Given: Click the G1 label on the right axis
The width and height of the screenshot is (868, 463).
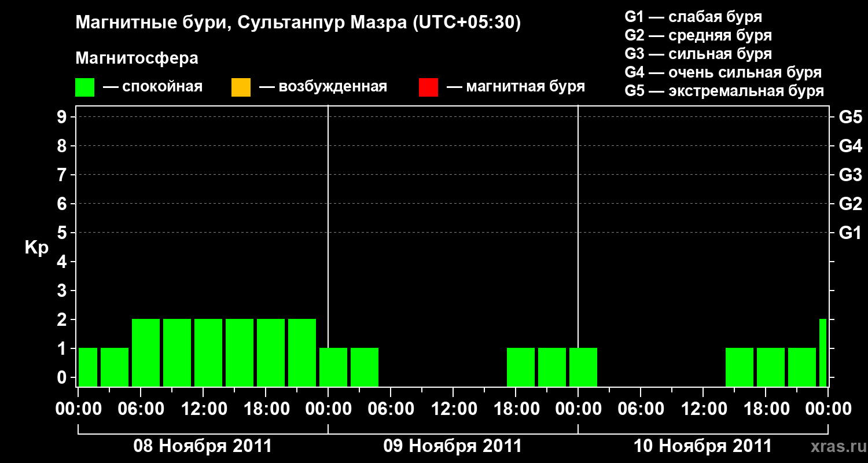Looking at the screenshot, I should point(850,233).
